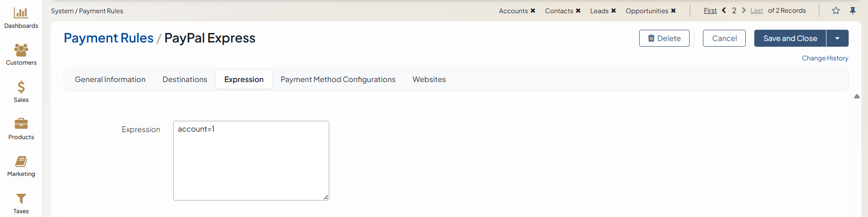The width and height of the screenshot is (868, 217).
Task: Open the Websites tab
Action: (429, 79)
